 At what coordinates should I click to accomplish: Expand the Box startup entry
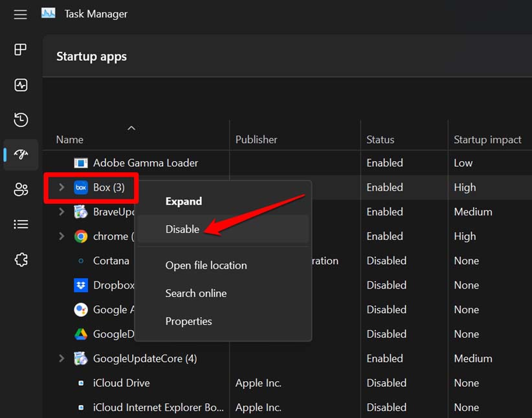[61, 187]
